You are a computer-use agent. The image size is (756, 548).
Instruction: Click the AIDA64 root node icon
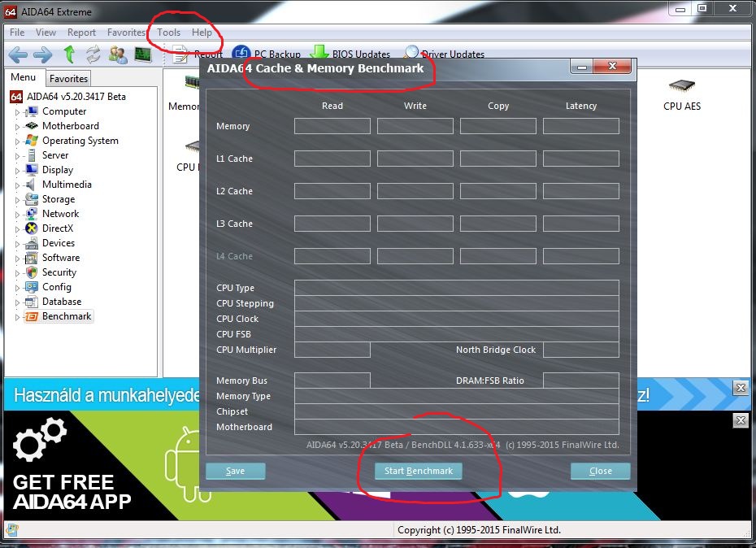point(16,97)
